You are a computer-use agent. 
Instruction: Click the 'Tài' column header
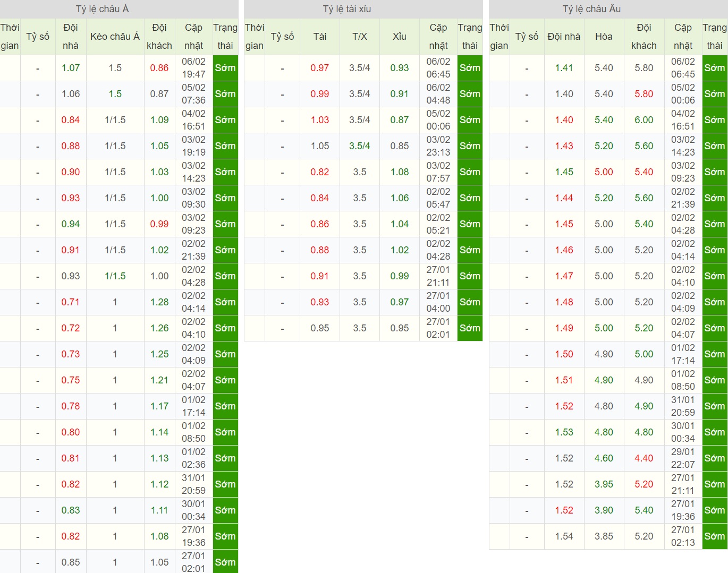(320, 37)
